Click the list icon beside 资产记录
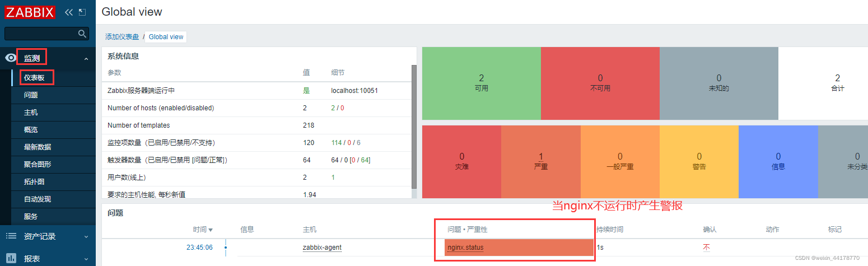 point(11,236)
